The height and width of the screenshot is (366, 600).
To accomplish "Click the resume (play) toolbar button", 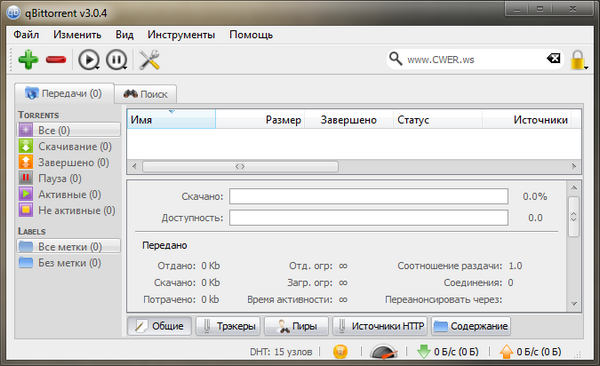I will click(x=89, y=60).
